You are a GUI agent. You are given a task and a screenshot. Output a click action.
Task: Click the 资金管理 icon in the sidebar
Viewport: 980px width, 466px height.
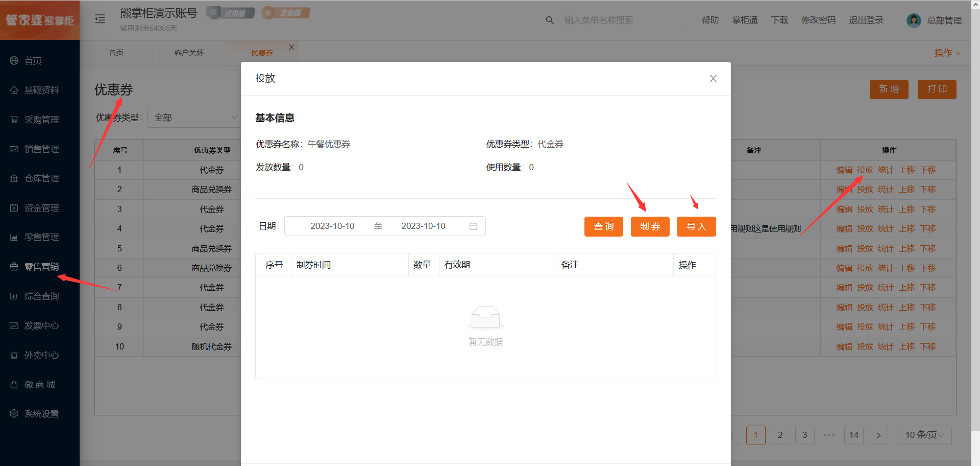coord(14,208)
